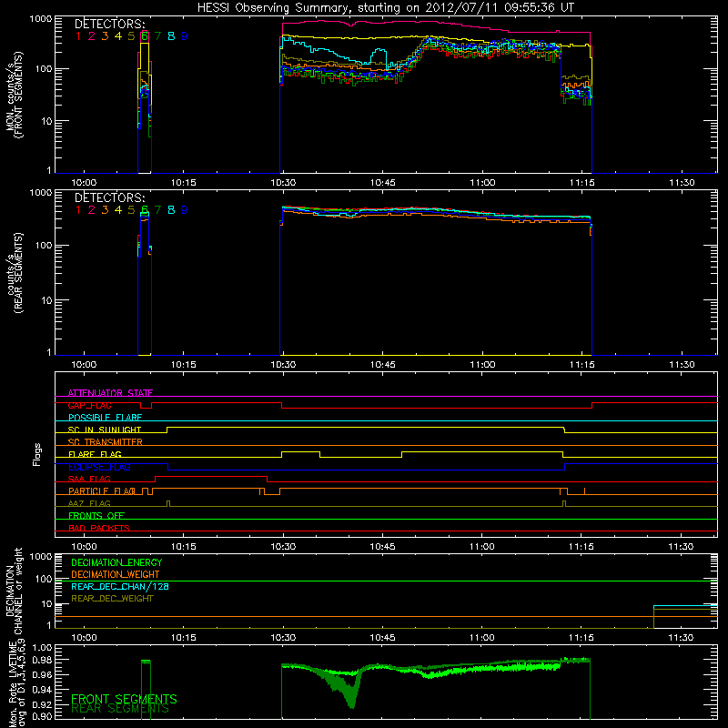The width and height of the screenshot is (728, 728).
Task: Click the 10 y-axis value on decimation plot
Action: tap(46, 604)
